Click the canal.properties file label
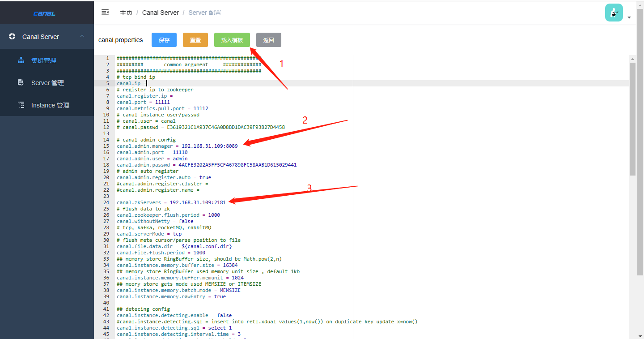The width and height of the screenshot is (644, 339). [x=121, y=40]
